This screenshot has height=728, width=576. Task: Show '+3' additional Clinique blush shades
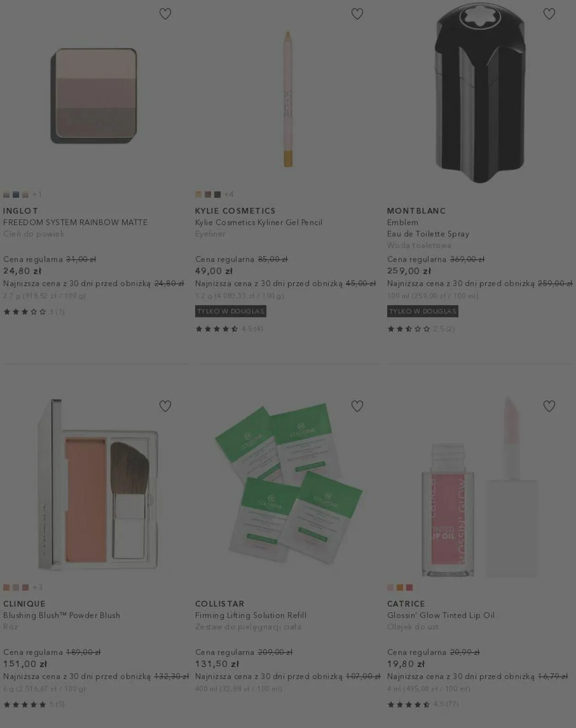(37, 587)
